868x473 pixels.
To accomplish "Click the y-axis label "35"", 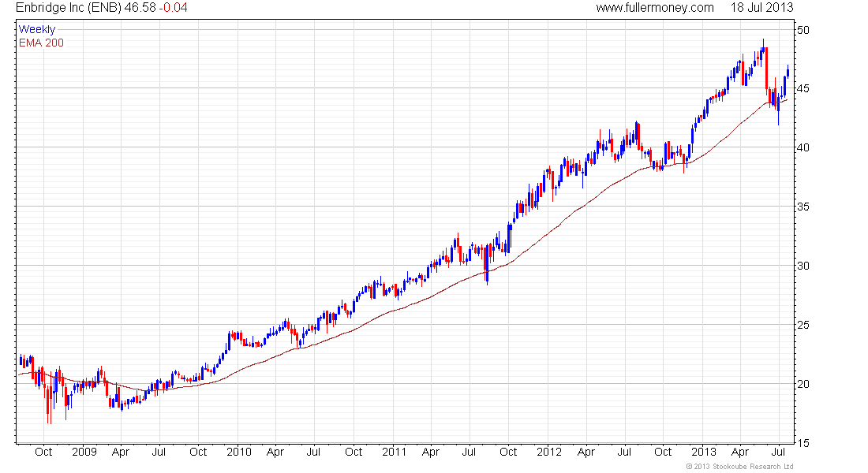I will [803, 207].
